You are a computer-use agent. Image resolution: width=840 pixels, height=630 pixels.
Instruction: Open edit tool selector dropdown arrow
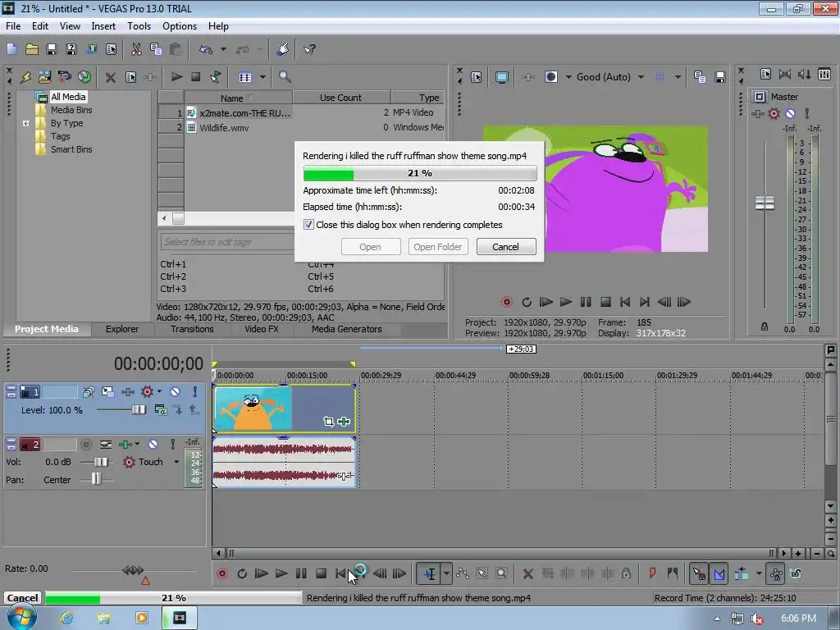click(446, 573)
